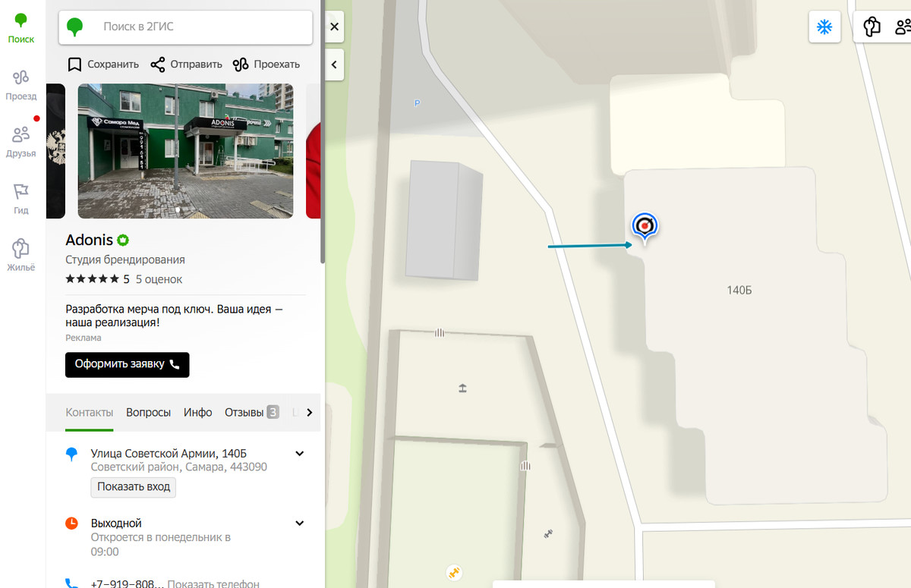
Task: Click the orange clock hours icon
Action: tap(71, 524)
